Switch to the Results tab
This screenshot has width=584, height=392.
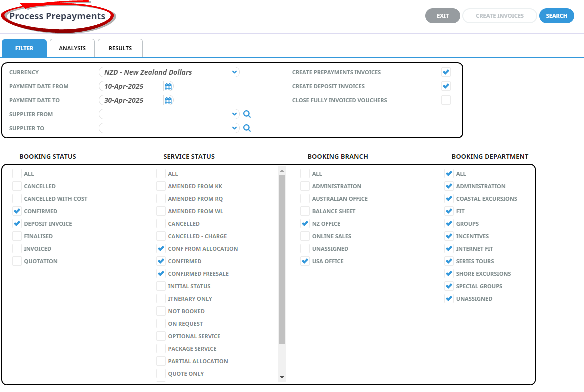pyautogui.click(x=120, y=48)
